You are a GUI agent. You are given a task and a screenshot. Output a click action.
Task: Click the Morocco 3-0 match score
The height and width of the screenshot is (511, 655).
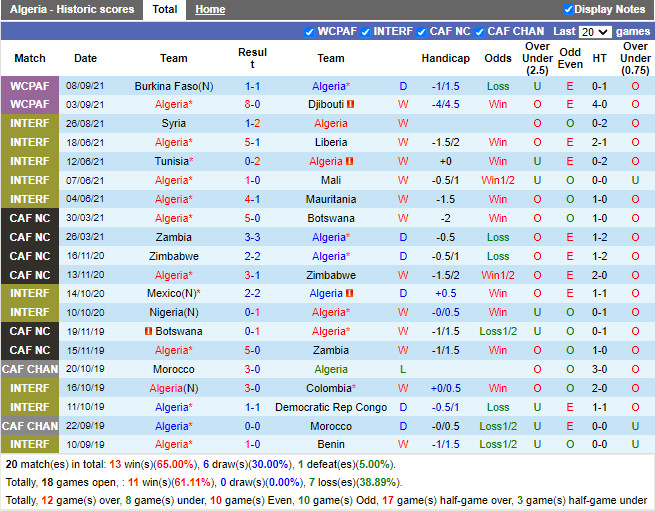click(252, 370)
